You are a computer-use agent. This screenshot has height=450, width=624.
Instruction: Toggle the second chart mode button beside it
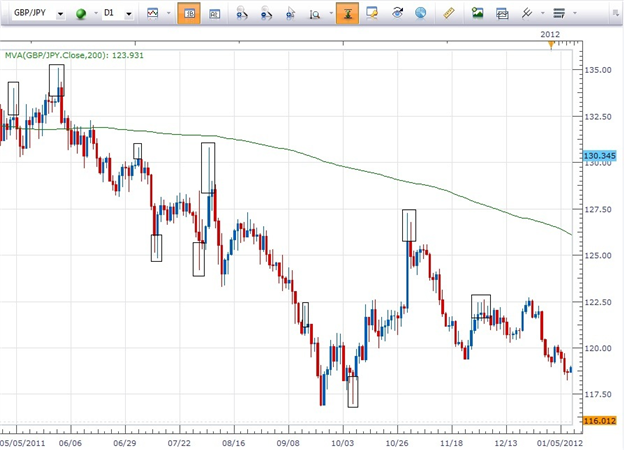click(214, 14)
